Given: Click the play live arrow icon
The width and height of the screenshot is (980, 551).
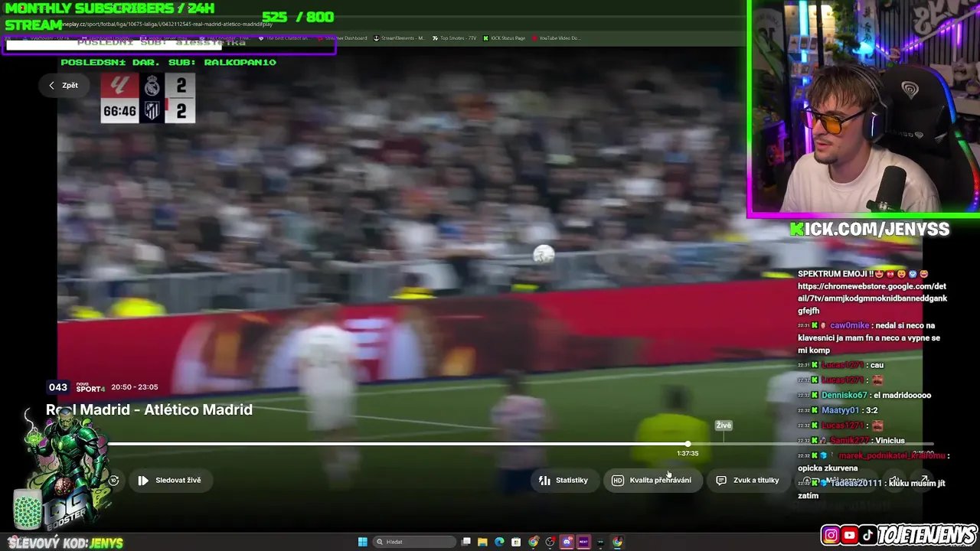Looking at the screenshot, I should click(x=143, y=480).
